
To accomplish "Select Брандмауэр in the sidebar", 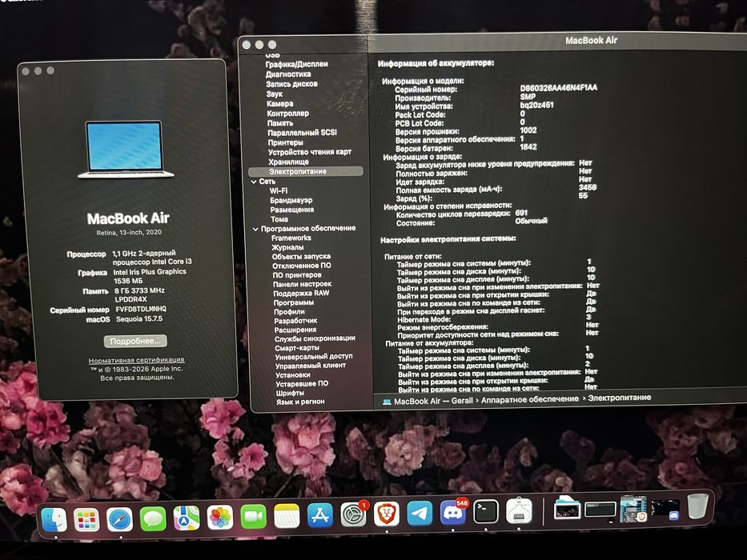I will click(291, 201).
